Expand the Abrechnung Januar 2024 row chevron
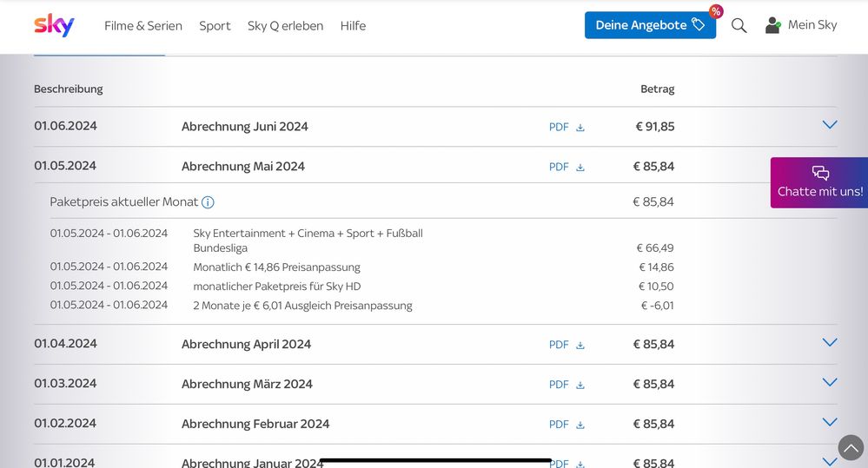Image resolution: width=868 pixels, height=468 pixels. coord(829,461)
